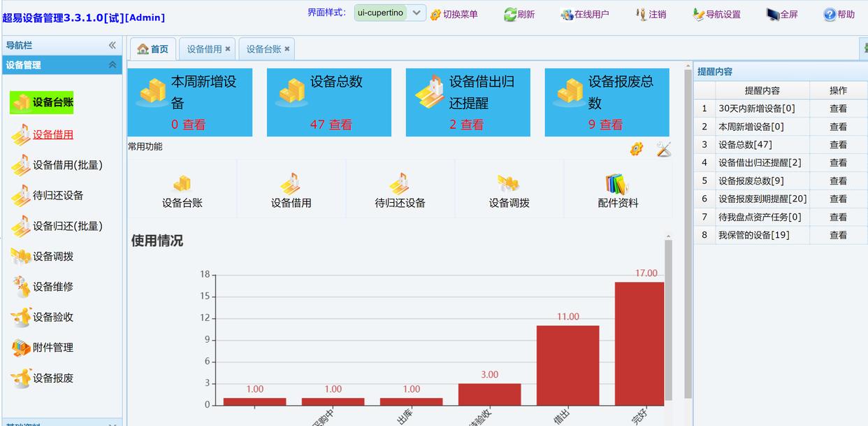Collapse the 设备管理 accordion section

coord(112,65)
